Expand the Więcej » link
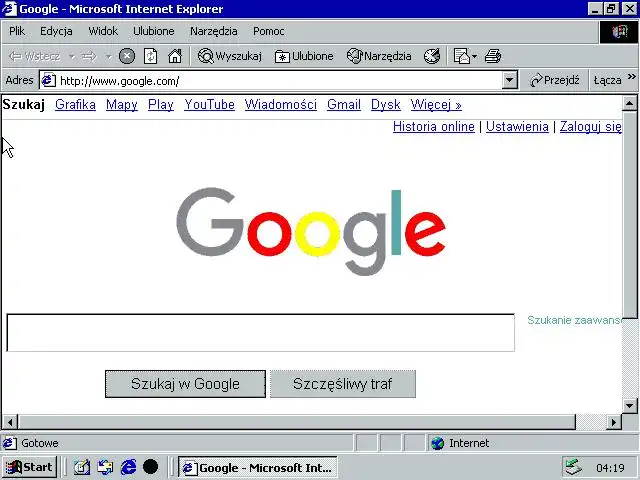This screenshot has height=480, width=640. 436,105
